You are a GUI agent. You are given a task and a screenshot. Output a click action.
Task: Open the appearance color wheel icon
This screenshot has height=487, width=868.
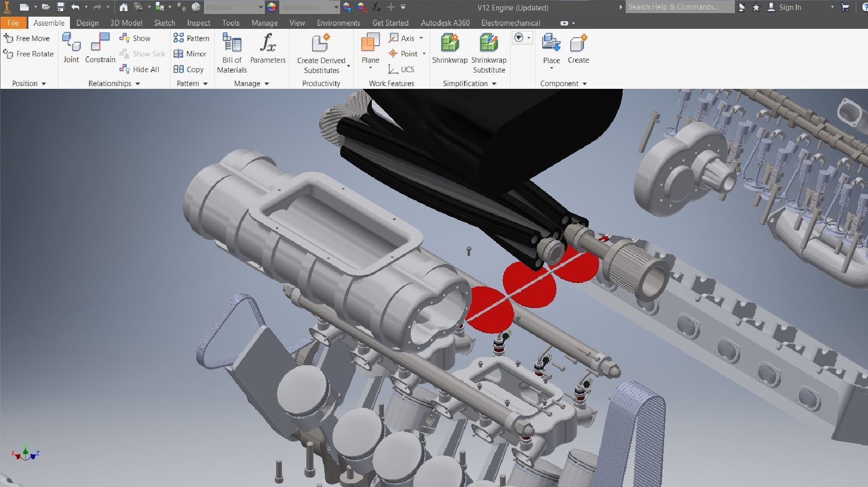coord(272,7)
